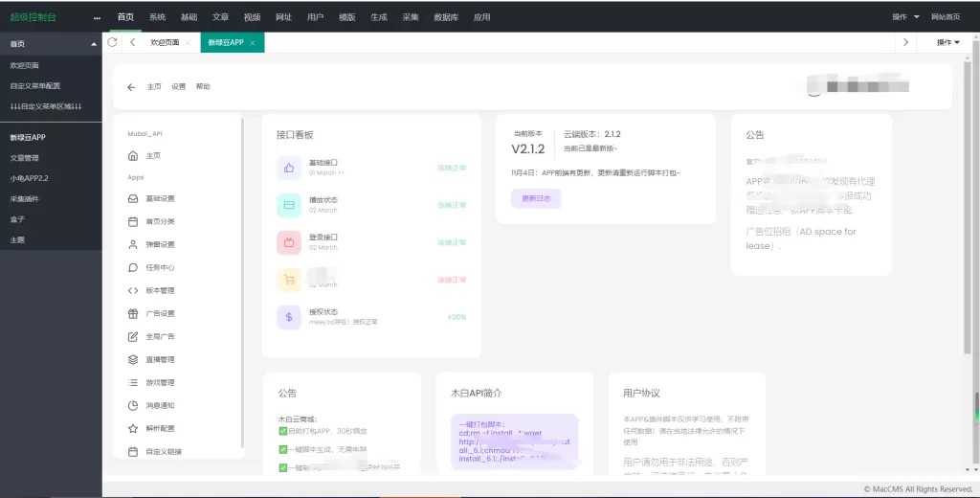Screen dimensions: 980x498
Task: Click the main page vertical scrollbar
Action: [x=968, y=207]
